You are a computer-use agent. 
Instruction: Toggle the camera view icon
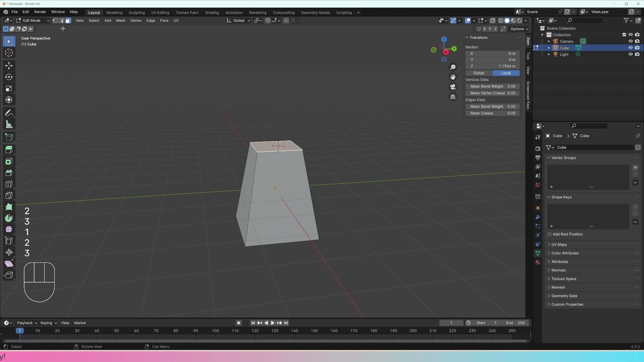pos(453,87)
